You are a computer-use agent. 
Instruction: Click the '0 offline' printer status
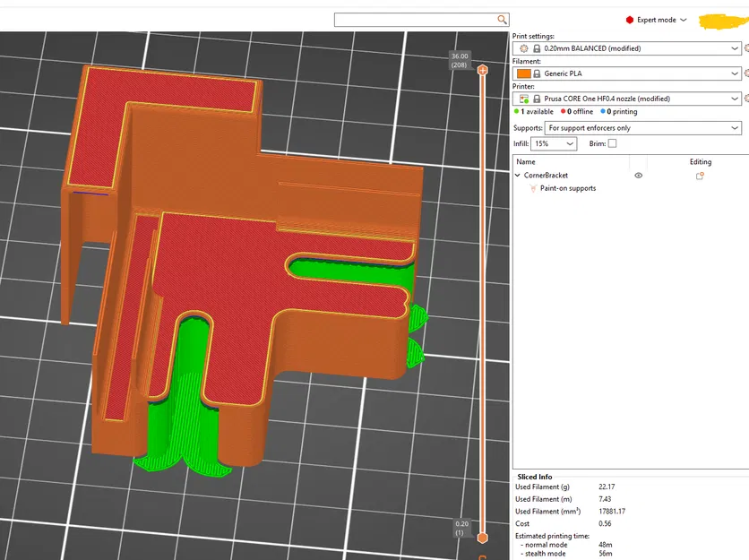577,112
